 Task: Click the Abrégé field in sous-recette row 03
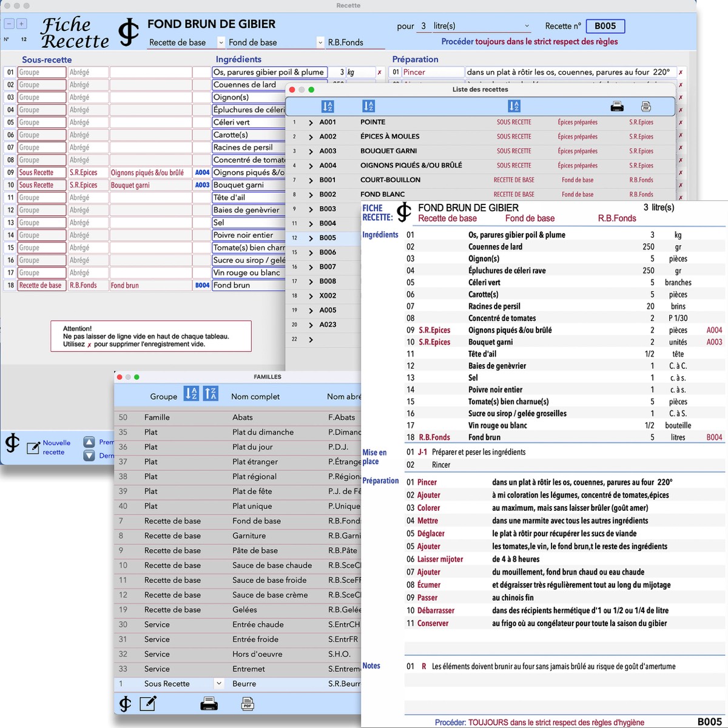[x=88, y=97]
